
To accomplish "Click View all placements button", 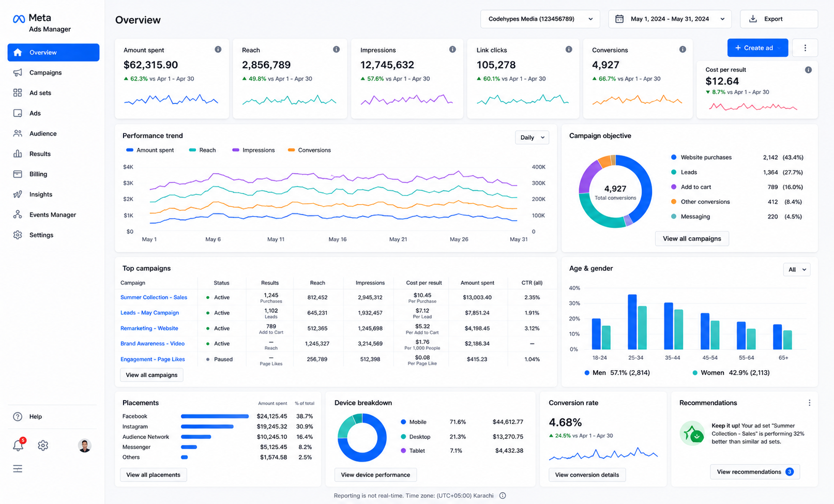I will coord(153,475).
